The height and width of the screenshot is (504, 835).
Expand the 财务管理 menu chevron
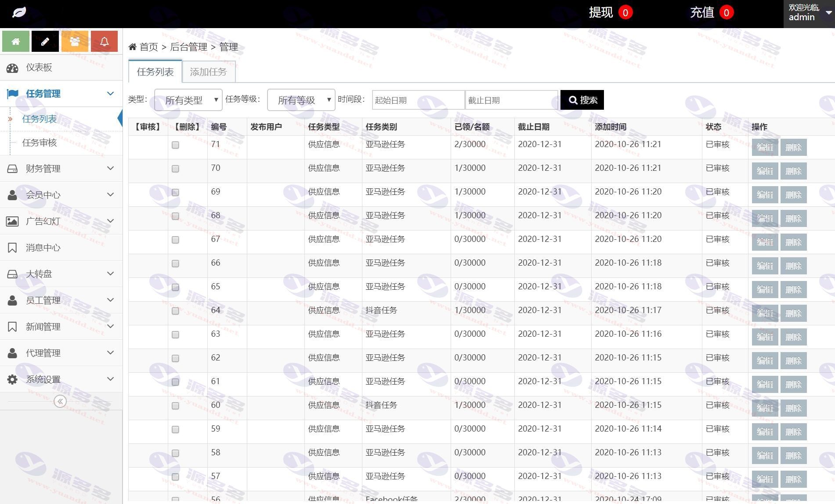pos(110,168)
